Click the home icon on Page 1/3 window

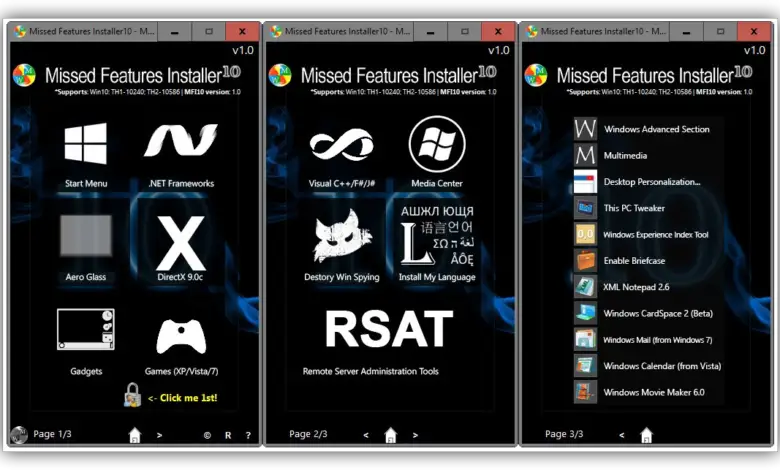(x=135, y=435)
